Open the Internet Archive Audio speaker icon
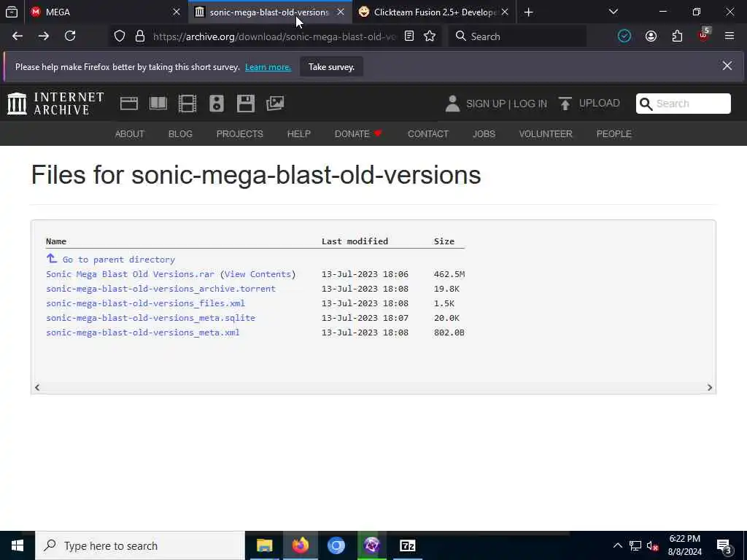This screenshot has height=560, width=747. (x=216, y=104)
